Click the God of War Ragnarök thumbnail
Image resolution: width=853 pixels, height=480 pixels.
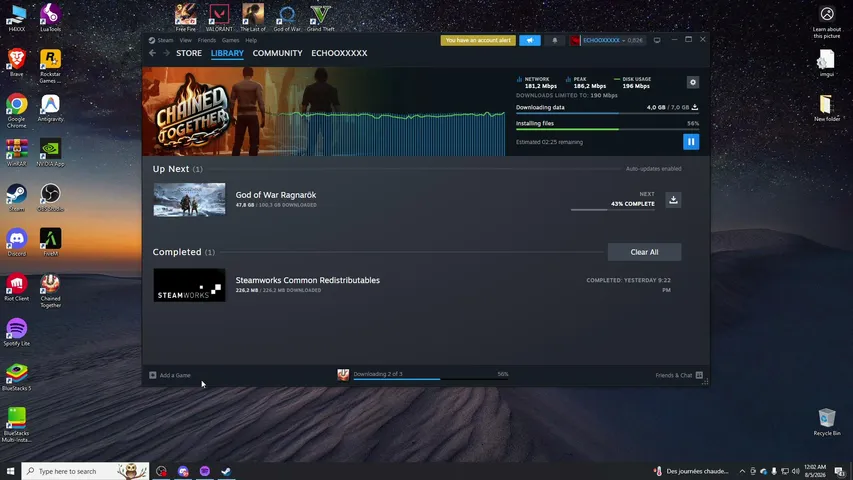[189, 200]
